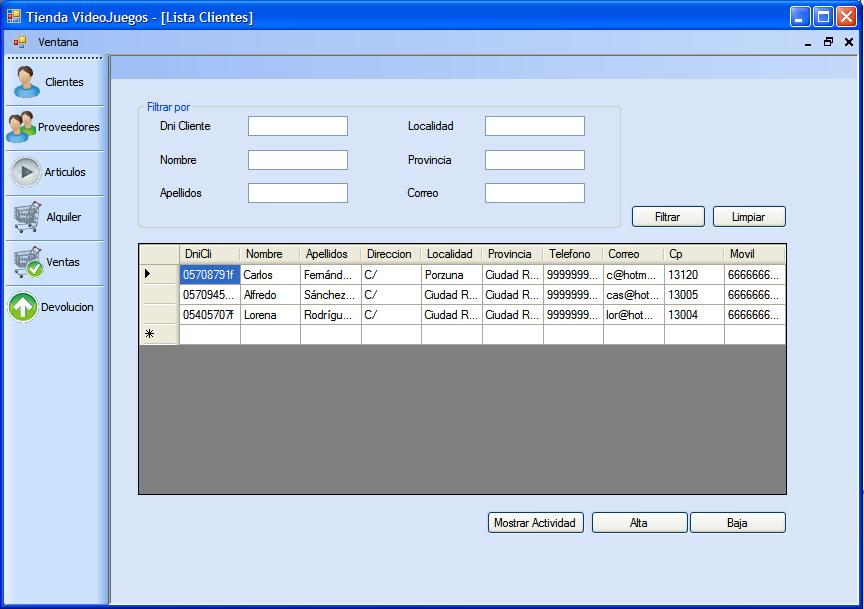Click the Cp column header
This screenshot has width=864, height=609.
[694, 254]
